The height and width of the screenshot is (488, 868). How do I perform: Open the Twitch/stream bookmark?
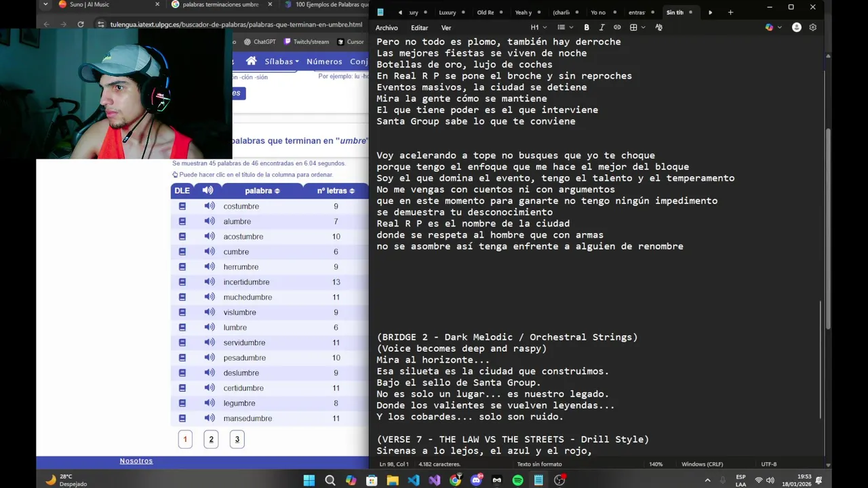click(x=307, y=42)
